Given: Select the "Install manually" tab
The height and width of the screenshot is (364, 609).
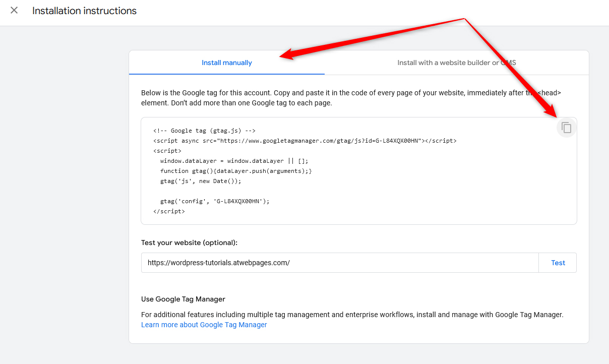Looking at the screenshot, I should (x=227, y=62).
